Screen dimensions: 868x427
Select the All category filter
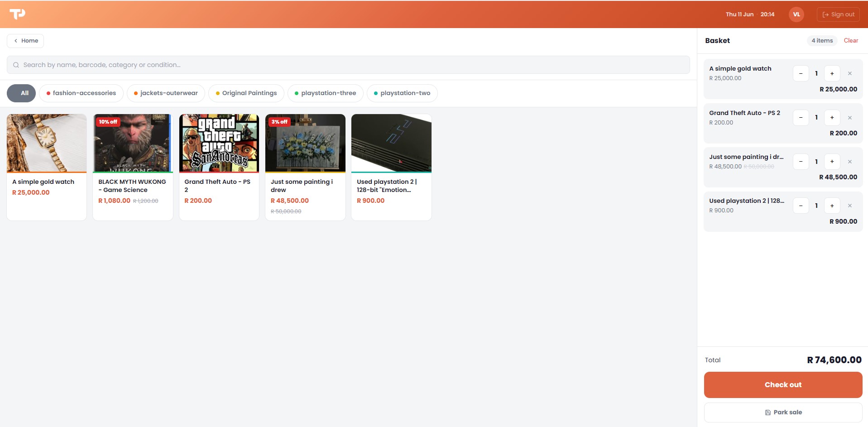click(21, 93)
